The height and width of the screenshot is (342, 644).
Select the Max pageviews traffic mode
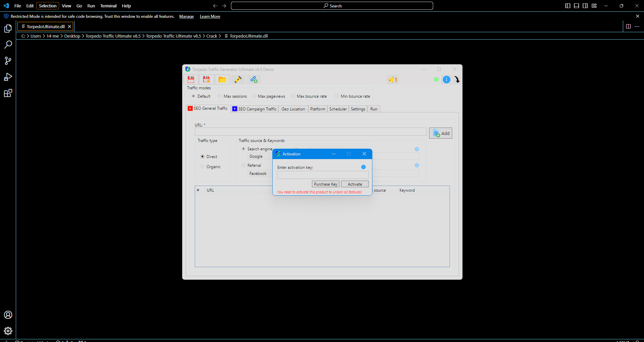point(254,96)
